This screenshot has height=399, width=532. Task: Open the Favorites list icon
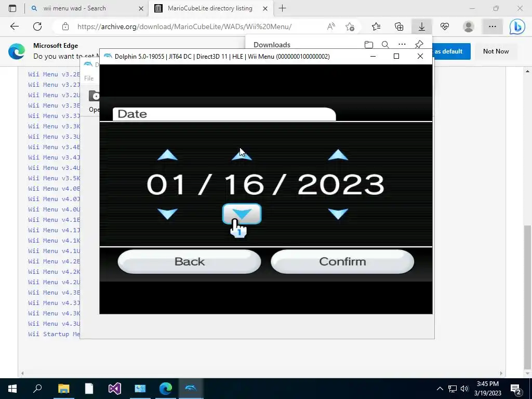pyautogui.click(x=376, y=26)
